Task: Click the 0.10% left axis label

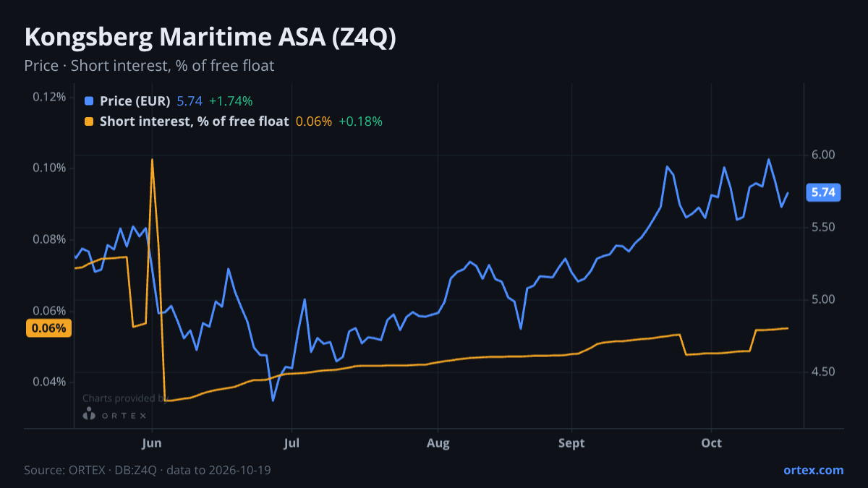Action: click(49, 168)
